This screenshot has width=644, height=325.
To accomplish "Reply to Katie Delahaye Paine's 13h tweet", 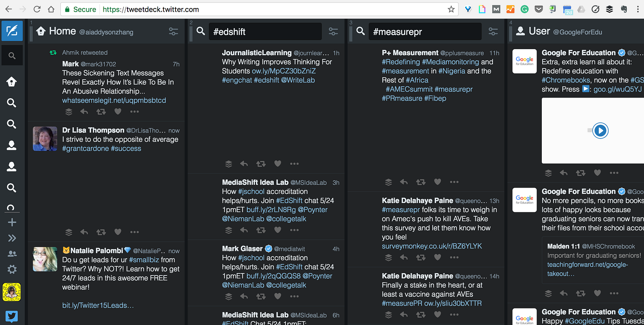I will pos(404,257).
